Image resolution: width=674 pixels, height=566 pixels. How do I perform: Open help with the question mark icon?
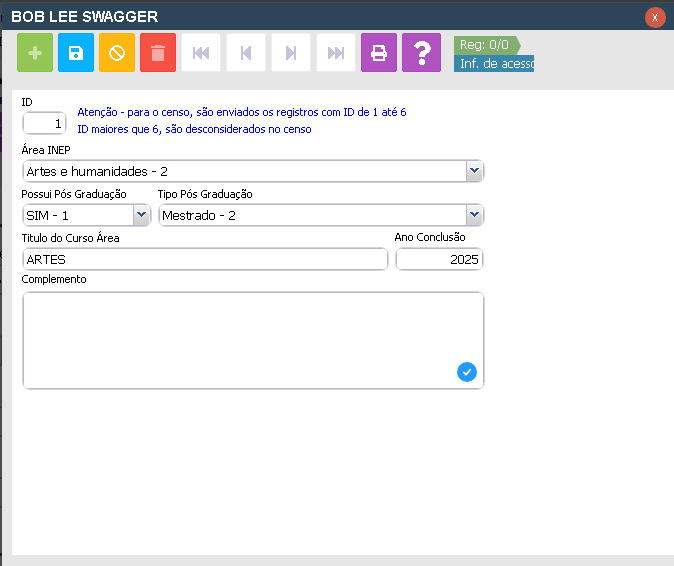point(421,53)
